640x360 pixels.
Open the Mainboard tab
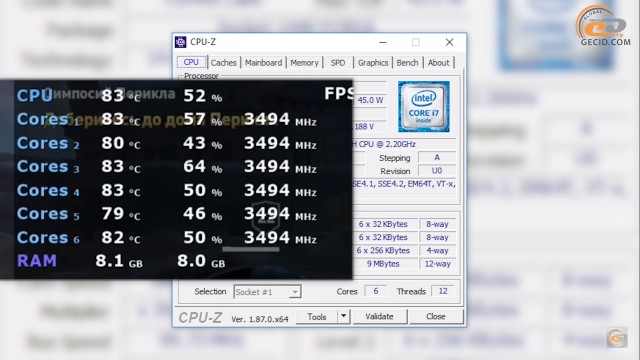click(263, 63)
